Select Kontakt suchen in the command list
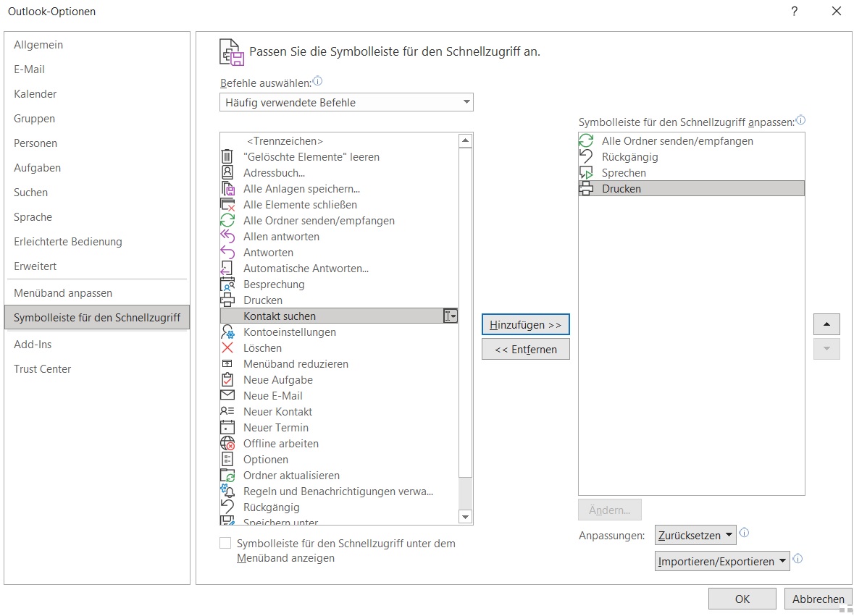The height and width of the screenshot is (616, 854). 339,316
